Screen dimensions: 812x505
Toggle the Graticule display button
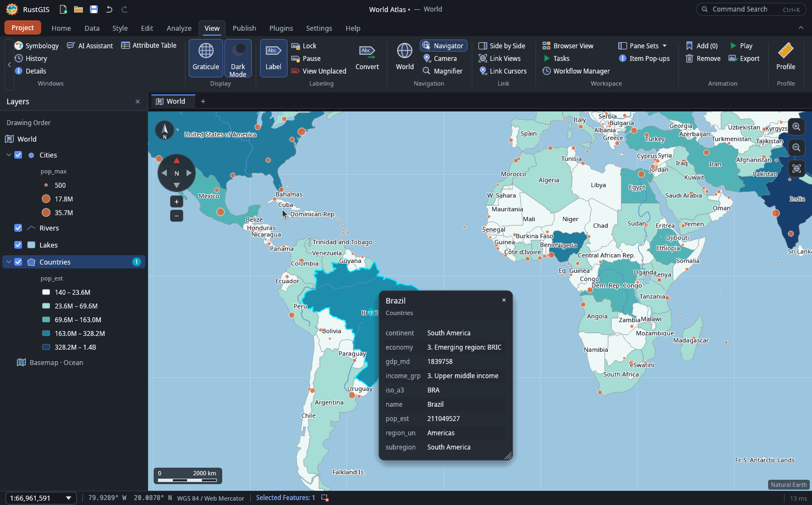tap(206, 58)
